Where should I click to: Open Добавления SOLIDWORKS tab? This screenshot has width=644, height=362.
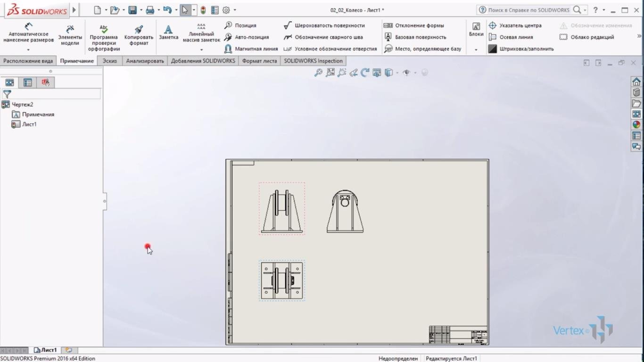(203, 61)
